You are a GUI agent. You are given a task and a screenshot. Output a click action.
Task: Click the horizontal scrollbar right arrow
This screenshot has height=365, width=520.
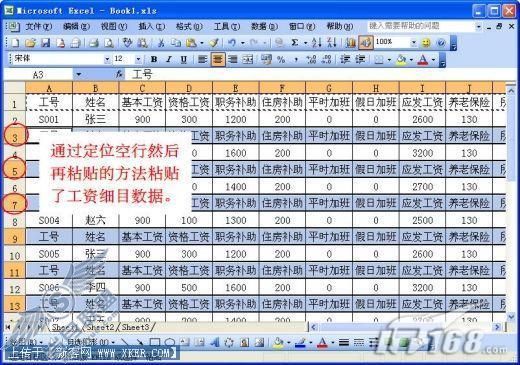(x=497, y=327)
